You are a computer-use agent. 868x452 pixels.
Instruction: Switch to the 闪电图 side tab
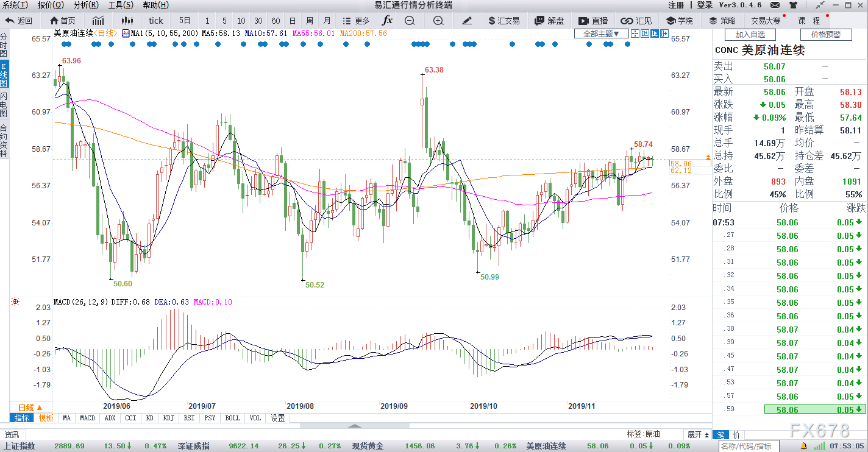pyautogui.click(x=4, y=105)
